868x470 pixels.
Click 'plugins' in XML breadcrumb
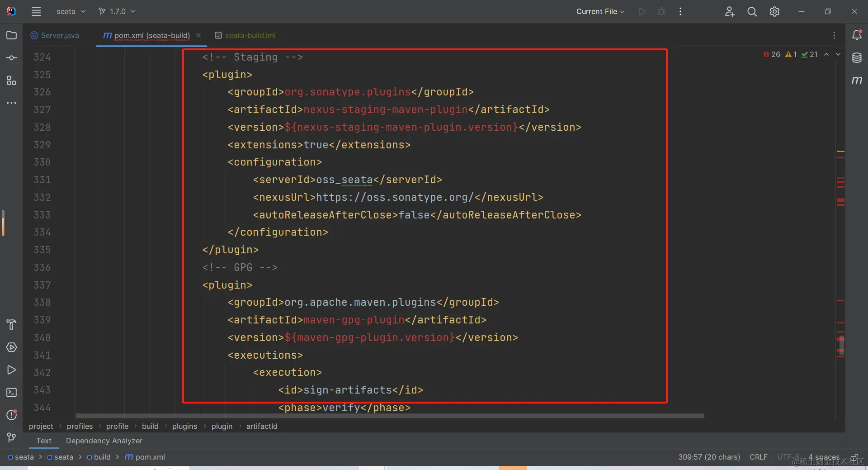point(184,427)
